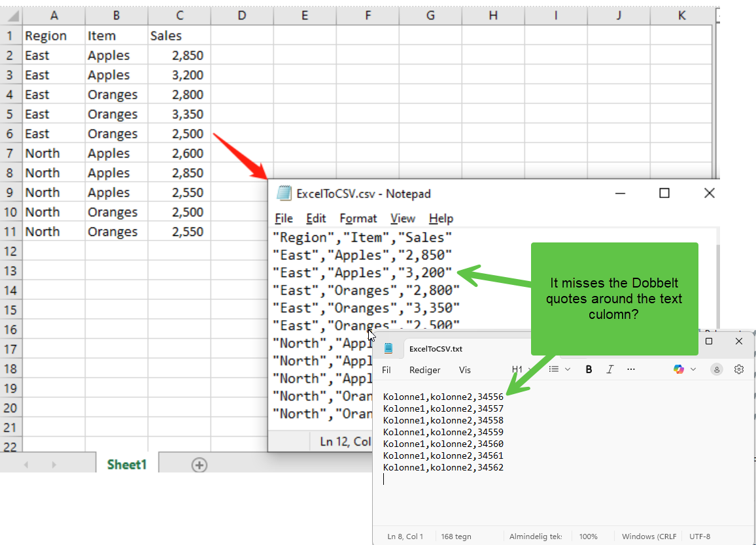Click the Ln 8, Col 1 status entry
This screenshot has height=545, width=756.
click(405, 537)
